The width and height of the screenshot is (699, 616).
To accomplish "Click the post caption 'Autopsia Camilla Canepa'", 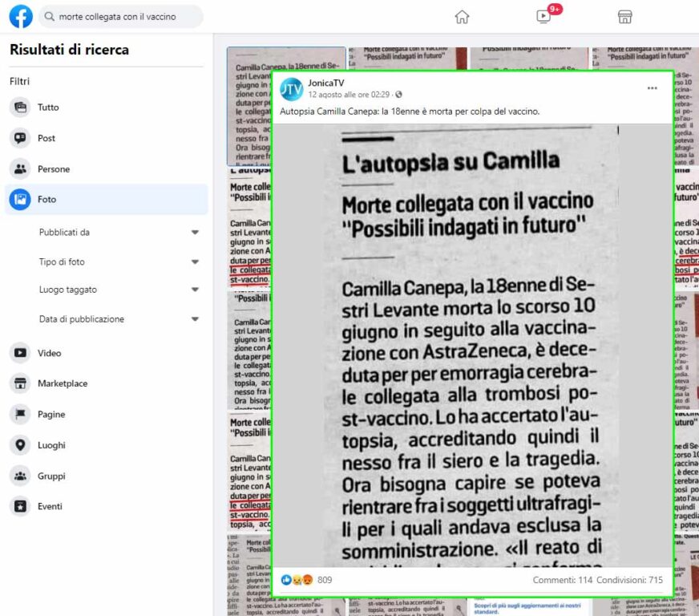I will pos(410,111).
